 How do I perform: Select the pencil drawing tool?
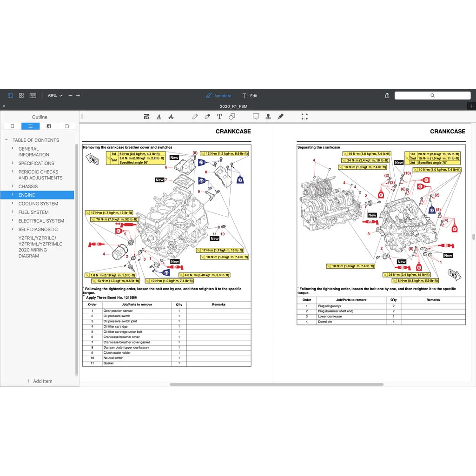[195, 117]
